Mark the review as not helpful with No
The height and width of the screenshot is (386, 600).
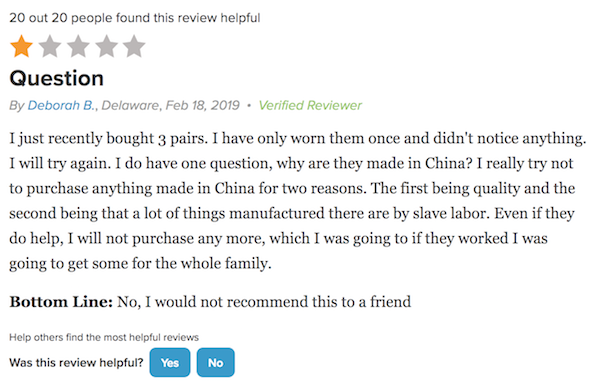(215, 362)
